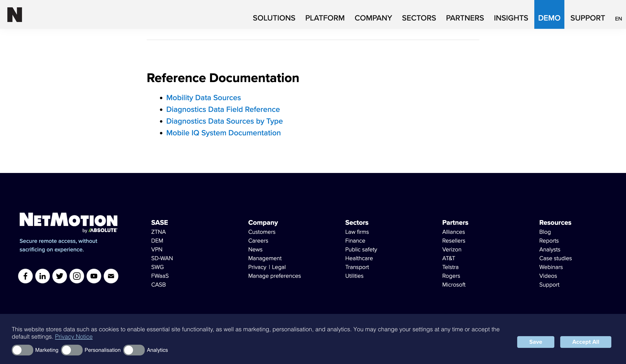Screen dimensions: 626x364
Task: Open the PARTNERS menu
Action: pos(465,18)
